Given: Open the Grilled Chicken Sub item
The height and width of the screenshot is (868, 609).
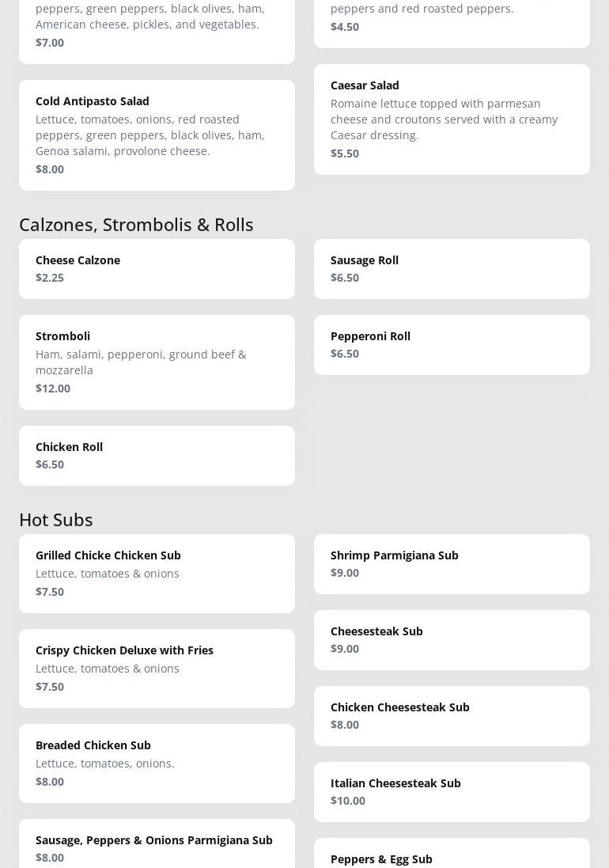Looking at the screenshot, I should click(x=157, y=573).
